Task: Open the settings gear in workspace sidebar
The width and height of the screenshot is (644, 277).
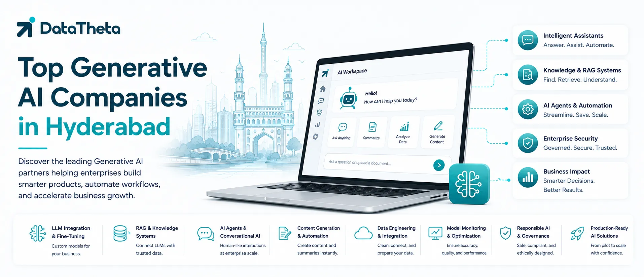Action: click(x=315, y=137)
